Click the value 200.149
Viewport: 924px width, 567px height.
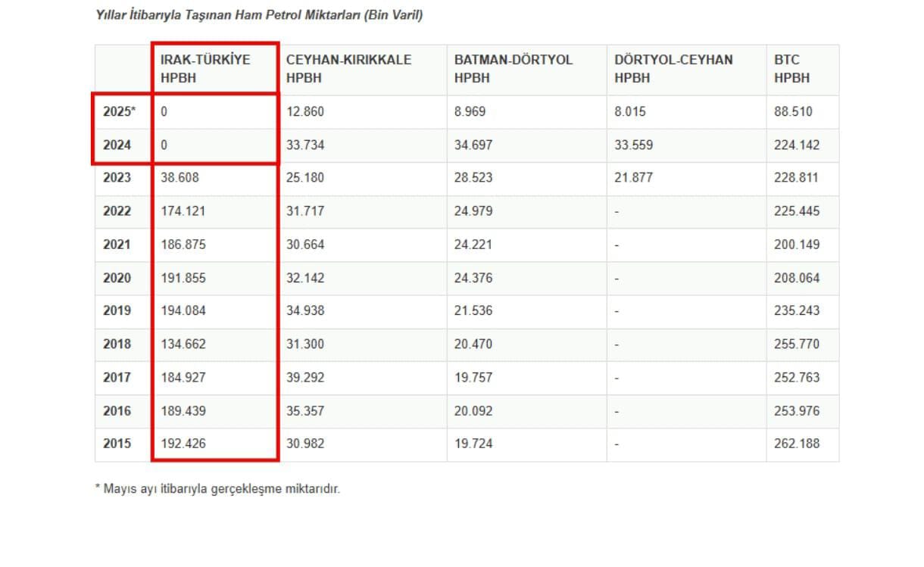point(797,245)
